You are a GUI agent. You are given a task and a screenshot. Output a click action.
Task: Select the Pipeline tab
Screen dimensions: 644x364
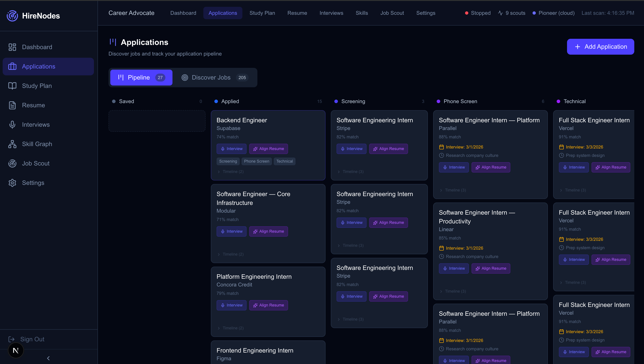pyautogui.click(x=141, y=78)
